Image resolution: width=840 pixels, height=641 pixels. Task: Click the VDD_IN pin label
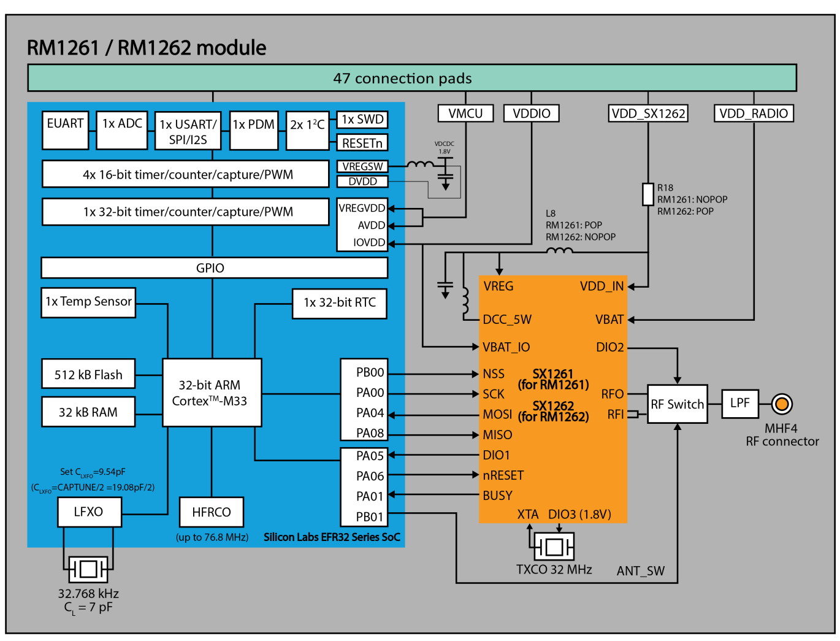pos(602,286)
